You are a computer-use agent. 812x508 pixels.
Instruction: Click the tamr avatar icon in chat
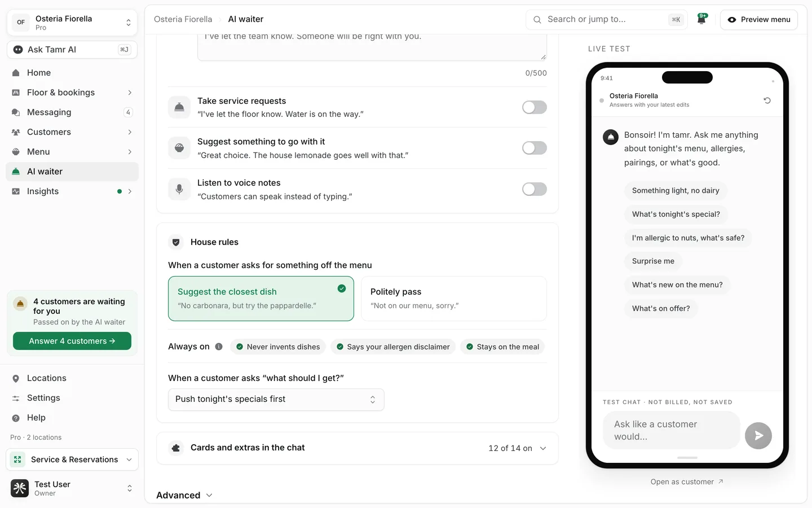click(x=611, y=137)
